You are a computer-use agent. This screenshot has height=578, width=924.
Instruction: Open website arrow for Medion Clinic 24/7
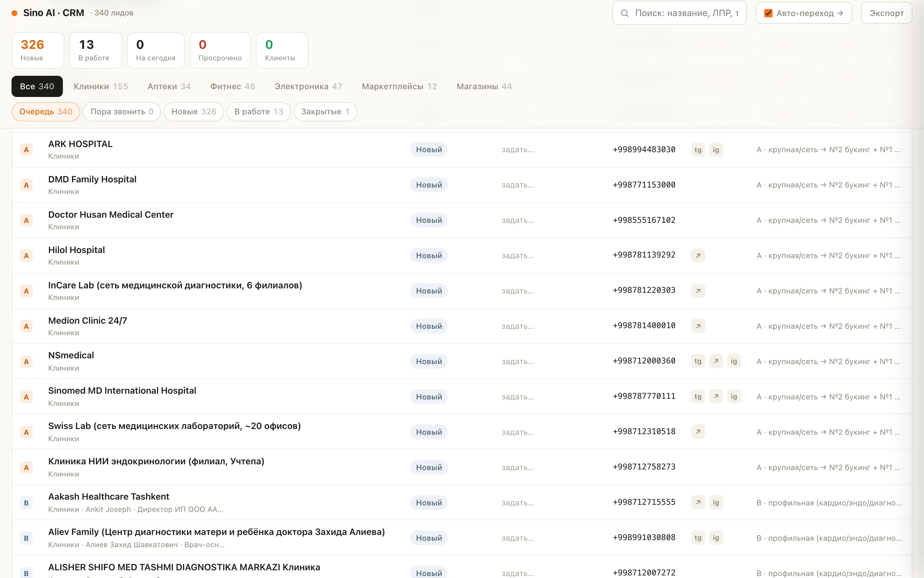pyautogui.click(x=697, y=326)
